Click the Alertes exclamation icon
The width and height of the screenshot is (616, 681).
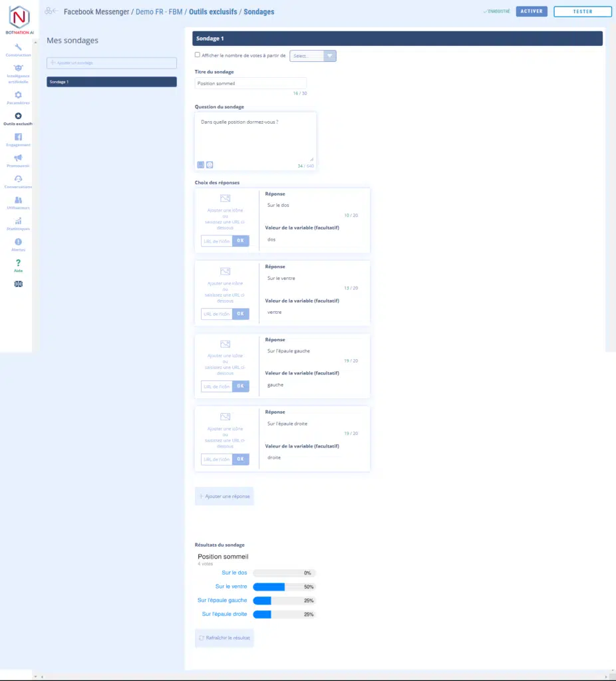coord(18,242)
